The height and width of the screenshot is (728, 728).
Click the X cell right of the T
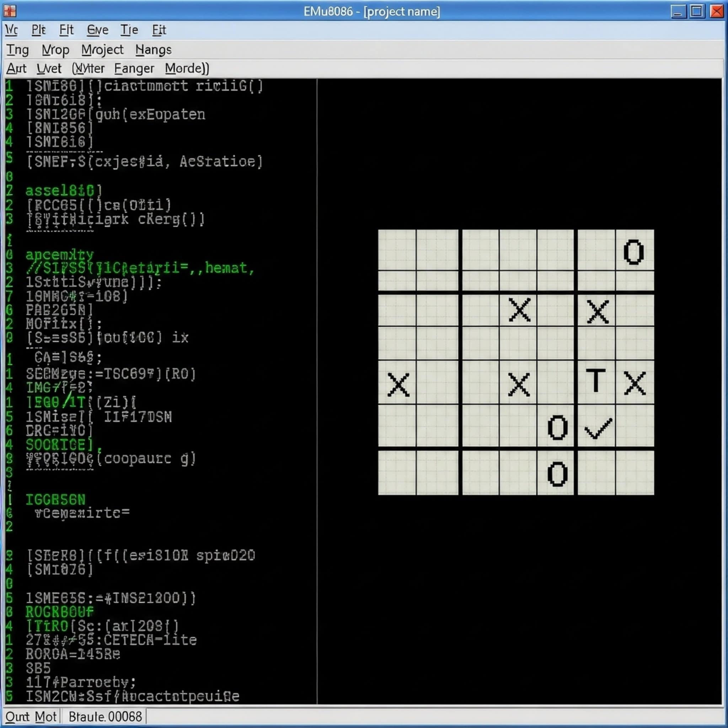635,383
